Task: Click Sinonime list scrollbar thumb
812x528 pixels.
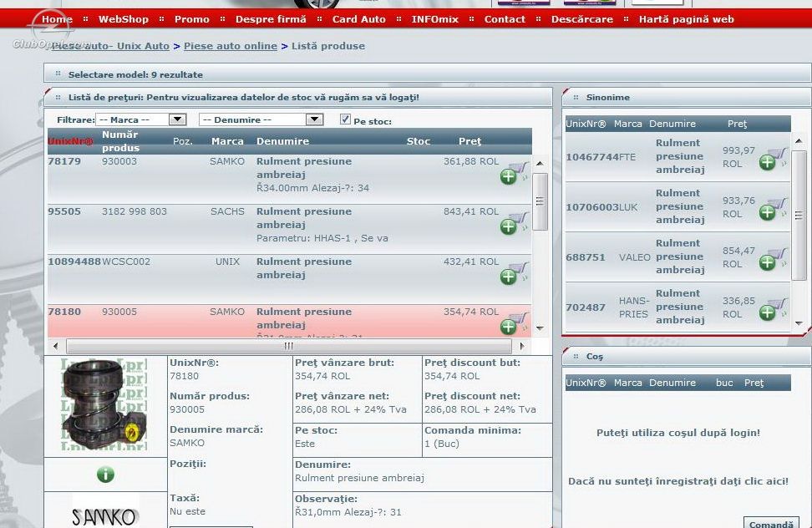Action: tap(799, 216)
